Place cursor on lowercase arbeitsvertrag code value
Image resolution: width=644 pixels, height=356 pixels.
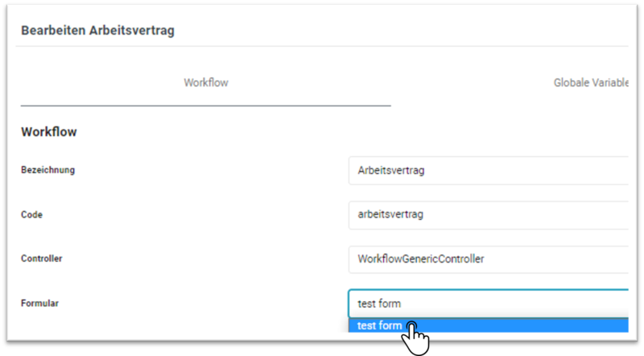(x=390, y=214)
